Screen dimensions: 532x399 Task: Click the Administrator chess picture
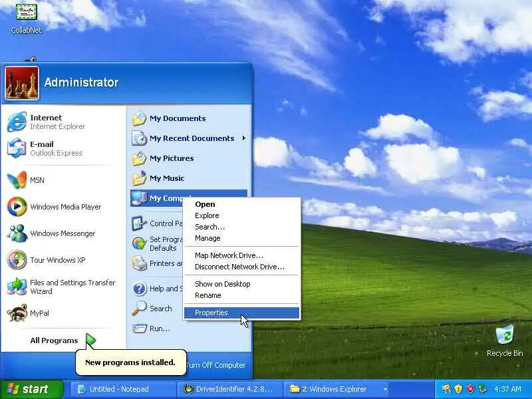tap(22, 83)
